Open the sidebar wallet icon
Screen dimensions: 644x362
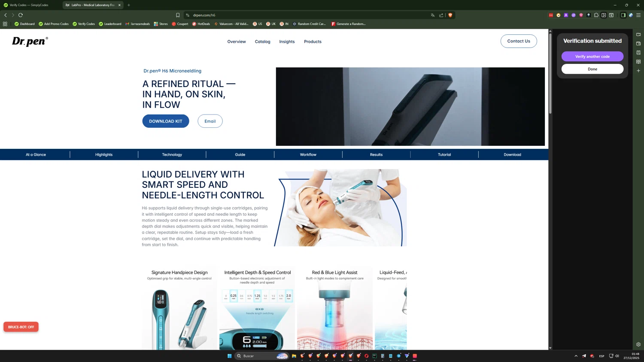pos(638,44)
